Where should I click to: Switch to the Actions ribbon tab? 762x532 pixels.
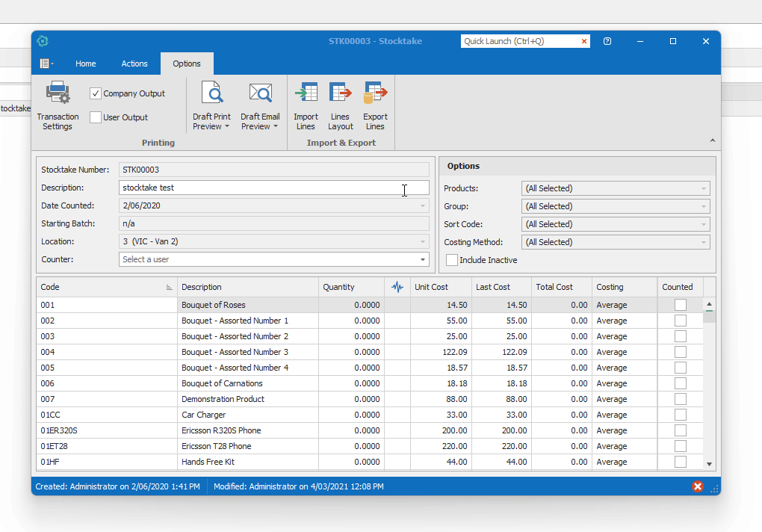pyautogui.click(x=134, y=64)
